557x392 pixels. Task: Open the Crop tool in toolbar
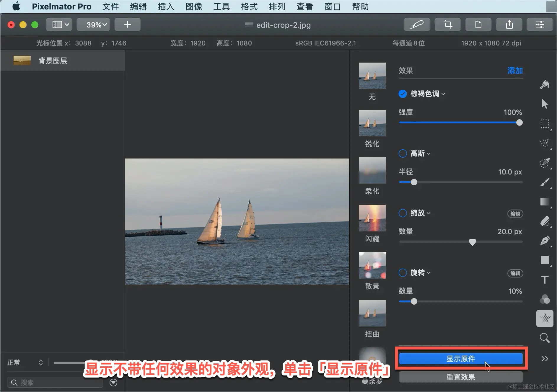(x=448, y=24)
